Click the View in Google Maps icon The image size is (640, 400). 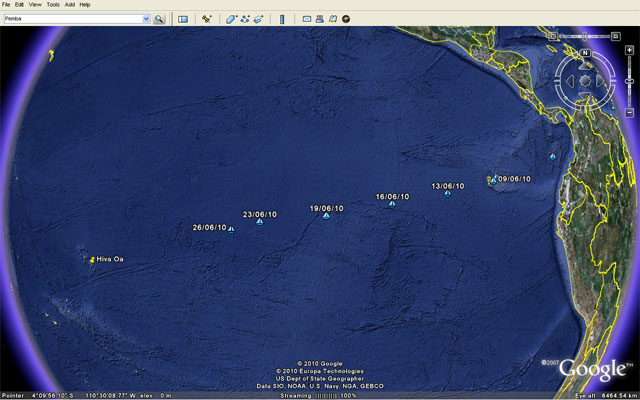(333, 19)
